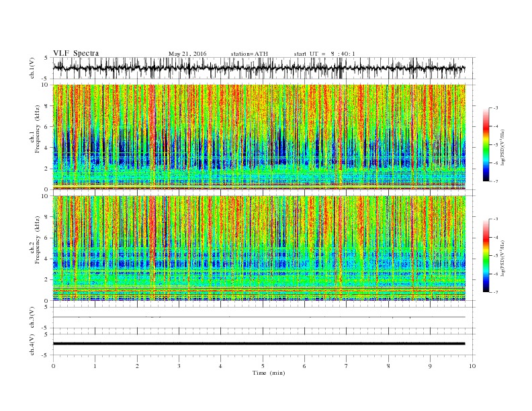The width and height of the screenshot is (532, 411).
Task: Click the time axis tick label '7'
Action: pyautogui.click(x=347, y=366)
